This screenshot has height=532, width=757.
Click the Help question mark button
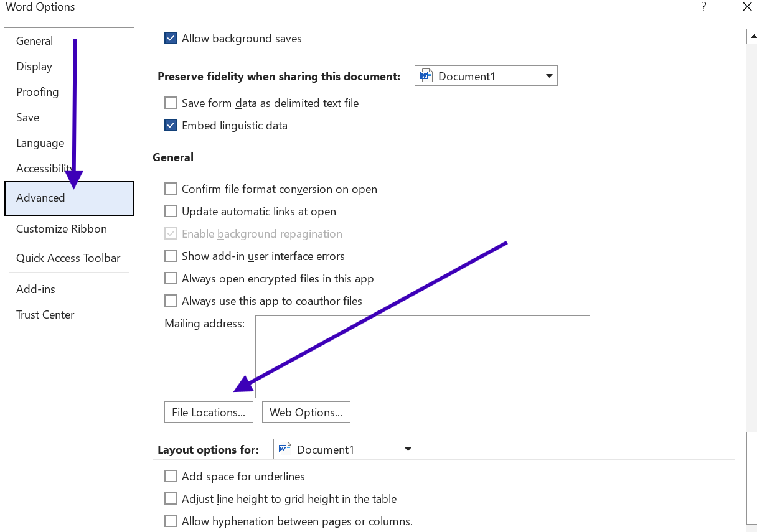703,7
